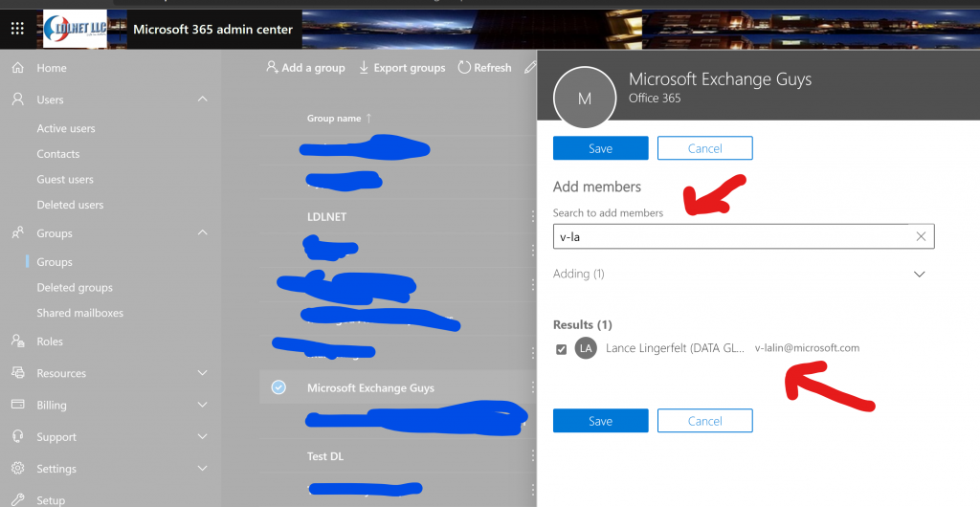Click the Support headset icon
The width and height of the screenshot is (980, 507).
click(18, 436)
